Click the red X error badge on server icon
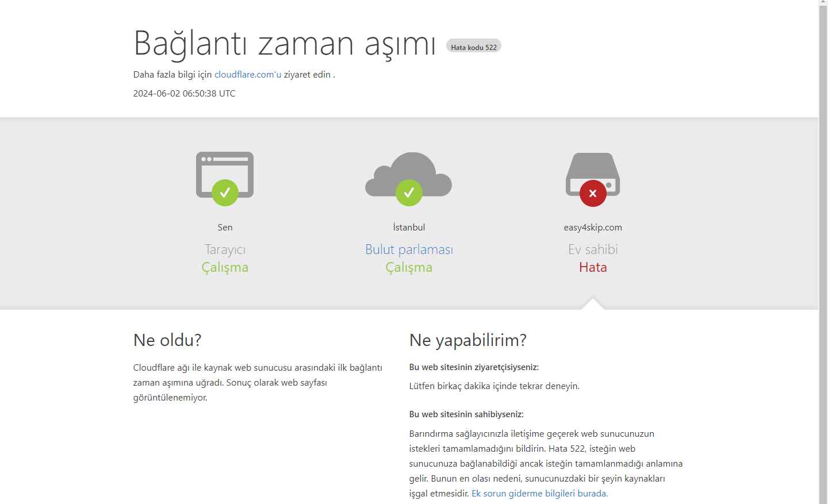Viewport: 828px width, 504px height. pyautogui.click(x=593, y=193)
